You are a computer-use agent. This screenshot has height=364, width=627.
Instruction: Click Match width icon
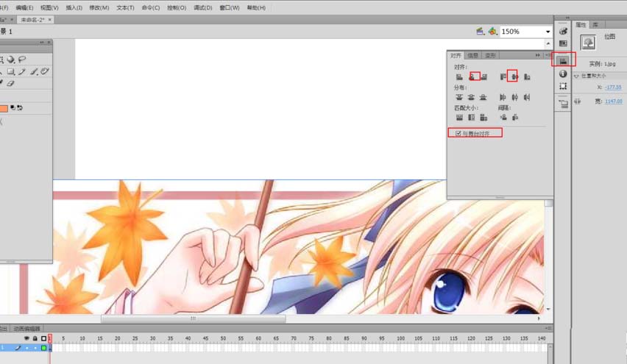point(459,118)
